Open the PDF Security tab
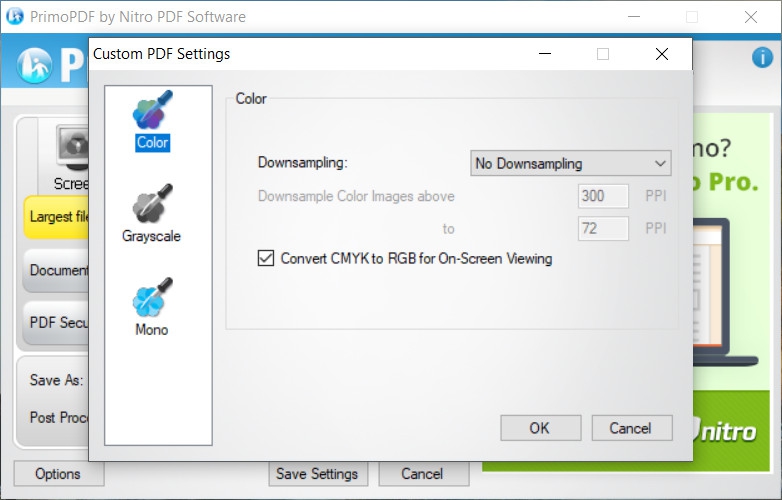This screenshot has height=500, width=782. pyautogui.click(x=58, y=323)
